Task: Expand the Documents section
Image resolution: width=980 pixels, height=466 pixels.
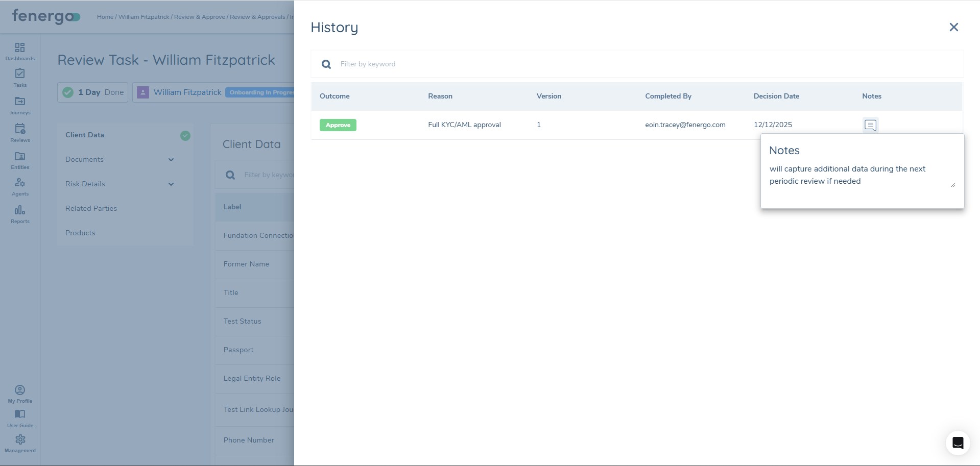Action: tap(171, 160)
